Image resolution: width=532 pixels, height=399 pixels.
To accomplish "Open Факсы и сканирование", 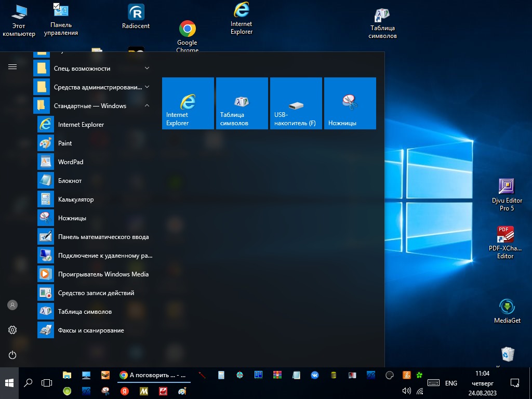I will 94,330.
